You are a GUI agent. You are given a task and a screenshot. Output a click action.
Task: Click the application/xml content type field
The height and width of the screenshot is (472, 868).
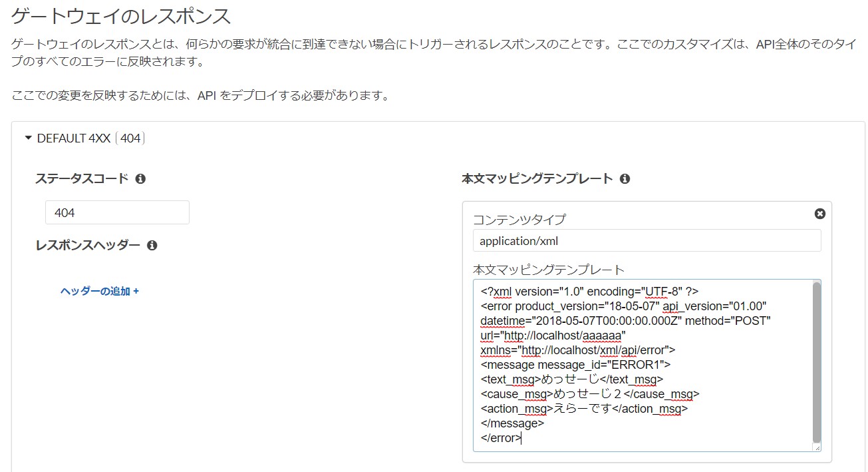[647, 241]
